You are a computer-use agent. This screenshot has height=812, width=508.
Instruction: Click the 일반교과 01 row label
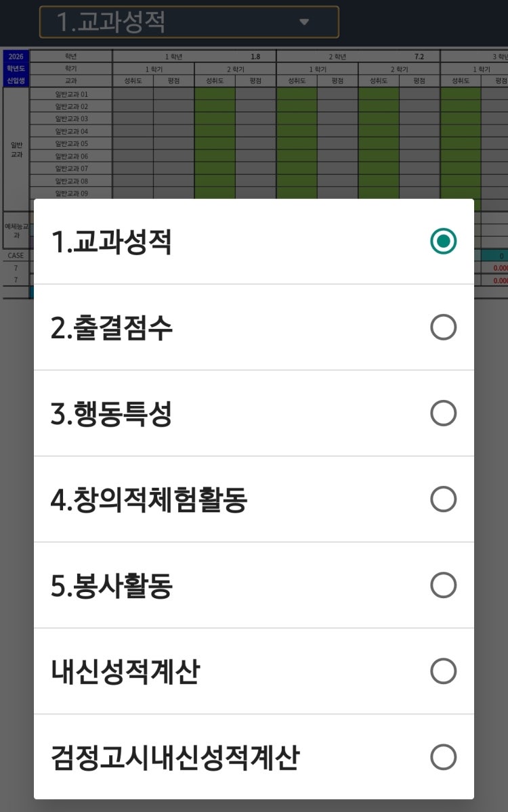(x=71, y=94)
